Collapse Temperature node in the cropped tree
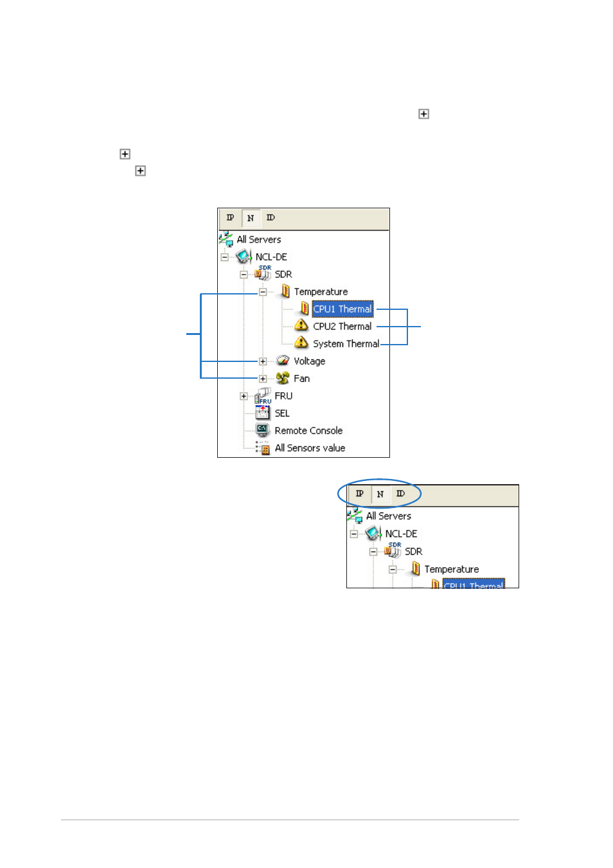Image resolution: width=613 pixels, height=868 pixels. click(x=393, y=570)
